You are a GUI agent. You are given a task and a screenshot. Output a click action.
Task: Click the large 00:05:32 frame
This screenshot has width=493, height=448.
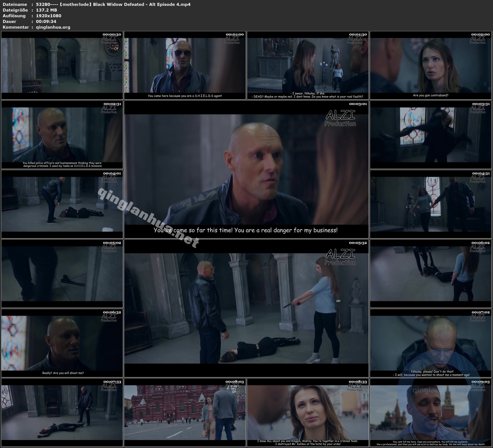click(x=247, y=308)
